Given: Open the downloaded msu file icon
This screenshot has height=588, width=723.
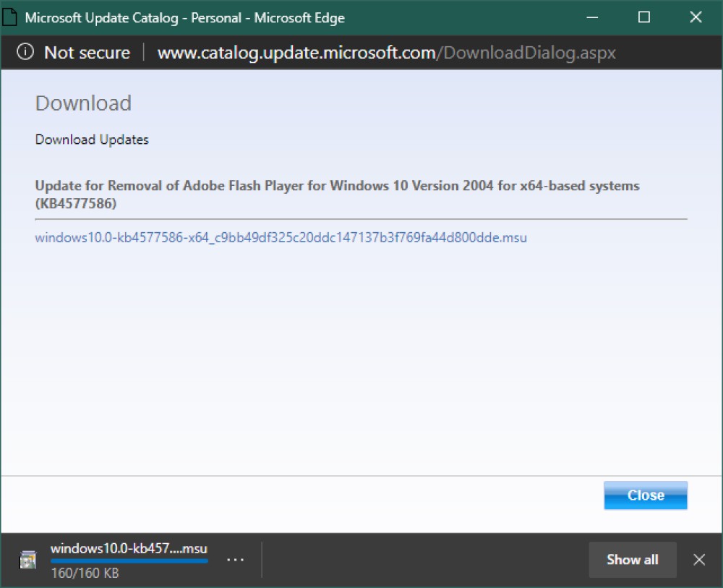Looking at the screenshot, I should [28, 560].
